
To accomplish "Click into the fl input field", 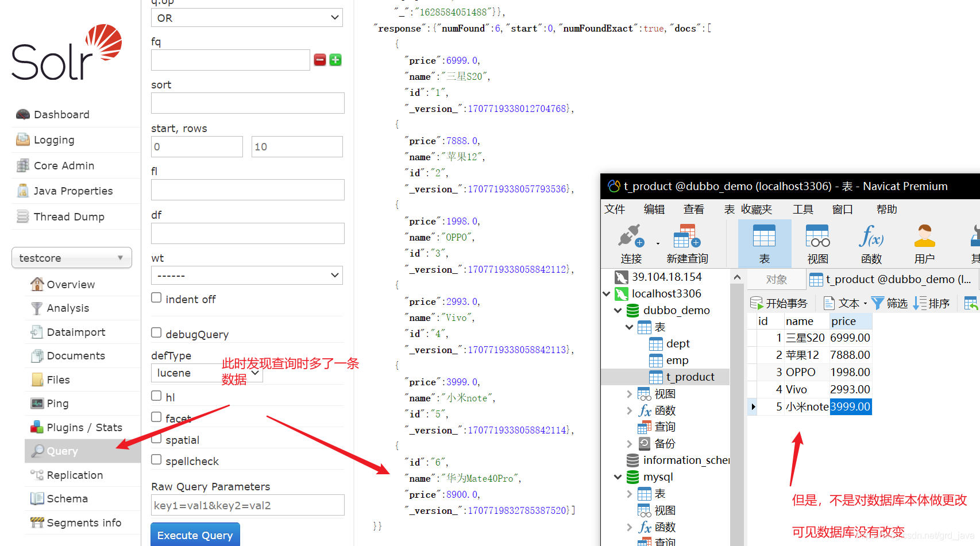I will pos(248,190).
